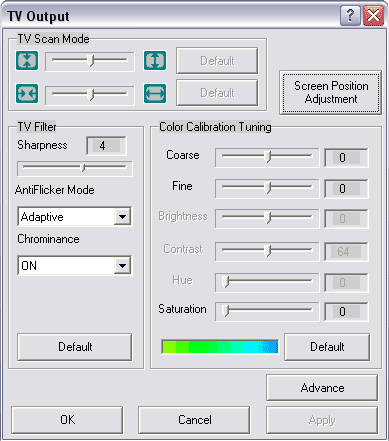The width and height of the screenshot is (389, 441).
Task: Click the vertical expand scan icon
Action: click(155, 60)
